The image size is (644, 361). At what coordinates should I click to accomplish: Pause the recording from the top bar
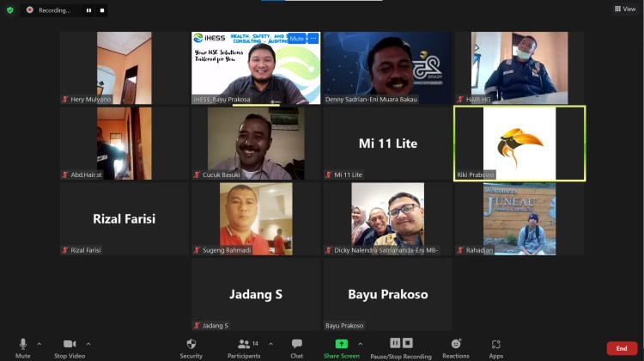(88, 10)
